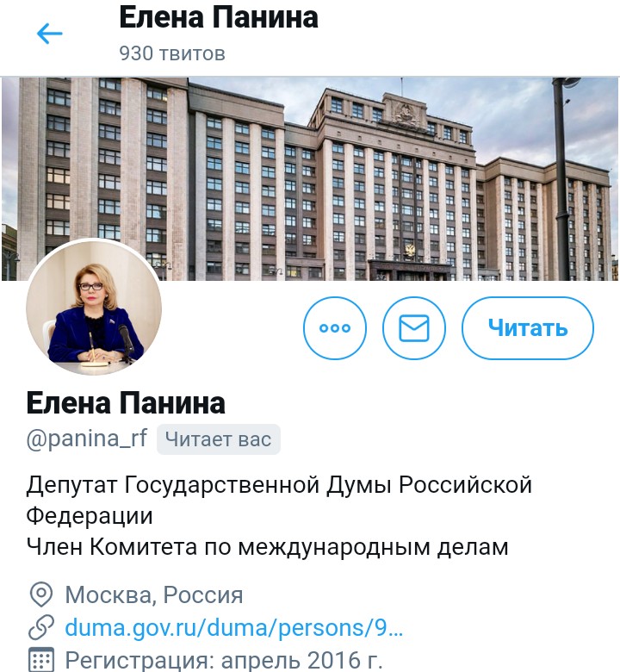This screenshot has width=620, height=672.
Task: Click the registration calendar icon
Action: click(41, 660)
